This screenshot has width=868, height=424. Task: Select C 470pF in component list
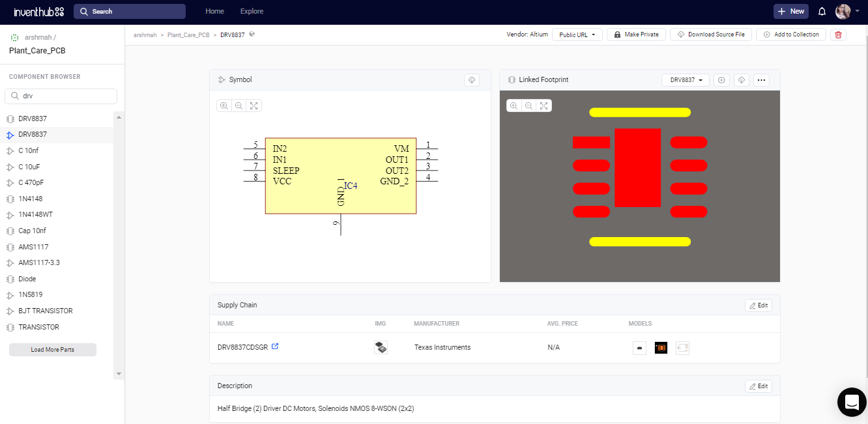(x=57, y=183)
